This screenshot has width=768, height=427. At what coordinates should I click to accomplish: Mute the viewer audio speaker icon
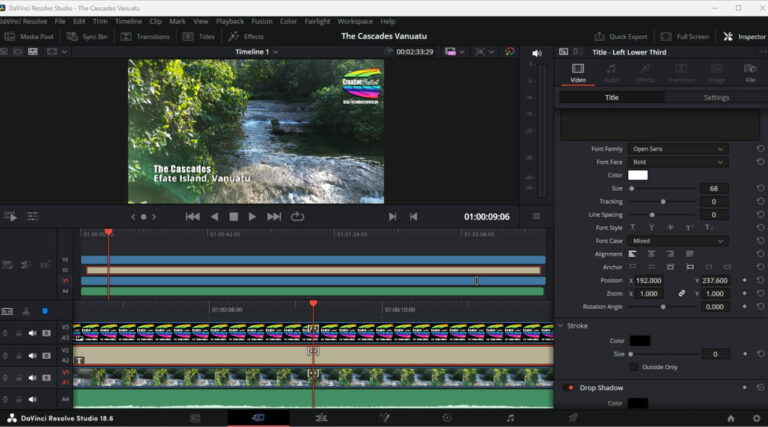(x=537, y=53)
